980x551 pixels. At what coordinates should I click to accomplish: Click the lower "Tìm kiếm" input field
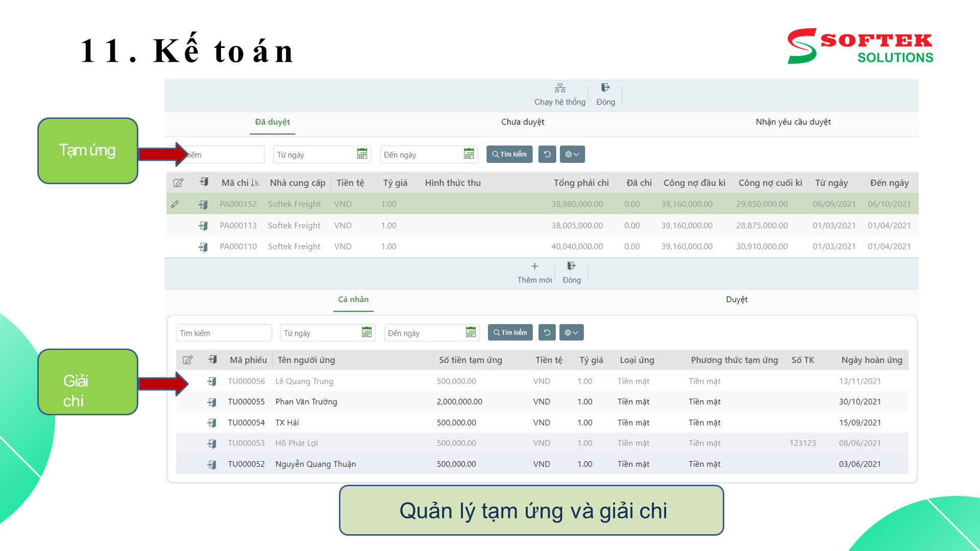click(x=224, y=332)
